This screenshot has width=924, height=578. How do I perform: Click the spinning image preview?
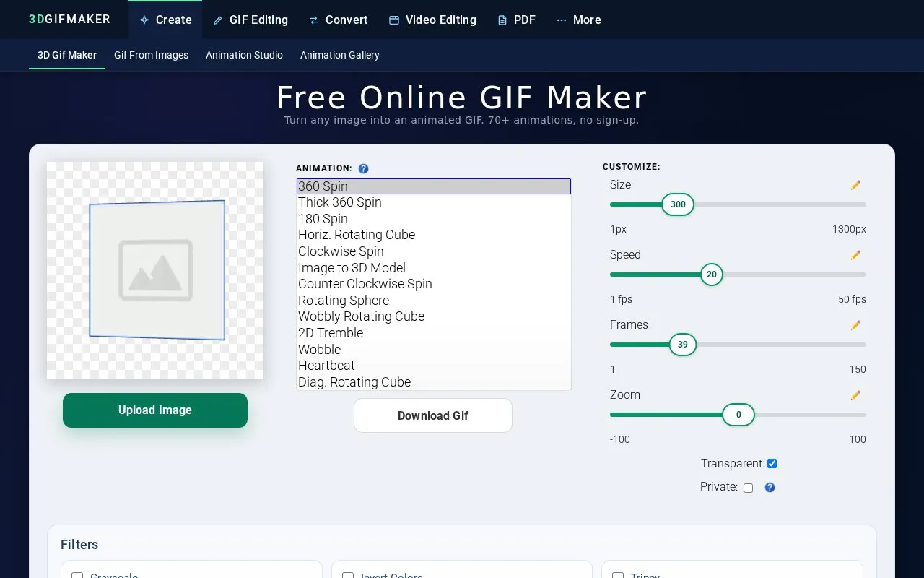point(155,270)
